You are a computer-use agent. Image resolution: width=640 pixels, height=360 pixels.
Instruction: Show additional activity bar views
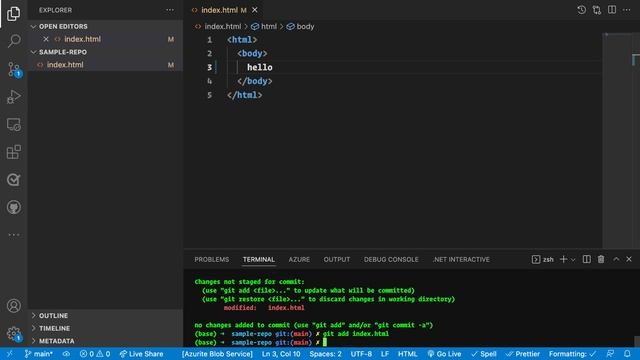point(13,235)
